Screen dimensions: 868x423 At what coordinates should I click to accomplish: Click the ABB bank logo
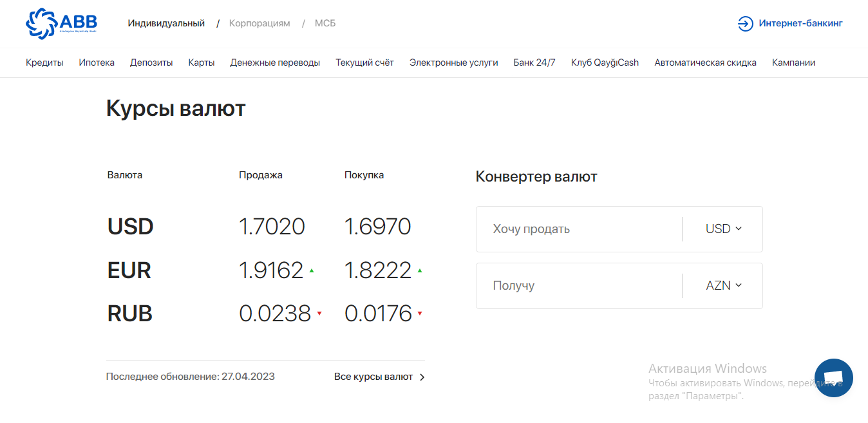(x=61, y=23)
